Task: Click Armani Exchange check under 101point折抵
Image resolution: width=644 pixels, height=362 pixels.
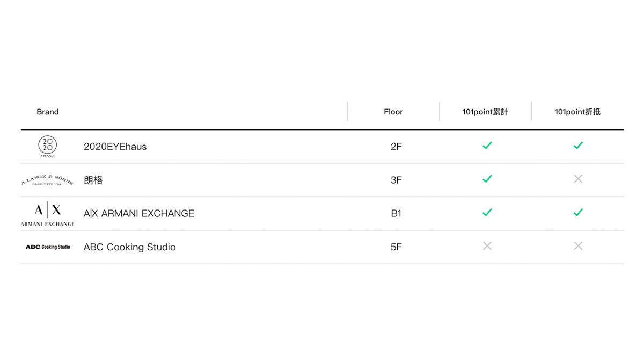Action: (x=578, y=213)
